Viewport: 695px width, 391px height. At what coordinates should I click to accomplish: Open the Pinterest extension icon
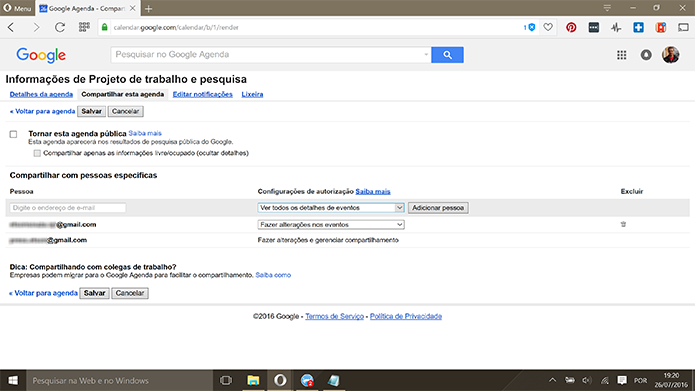(571, 27)
